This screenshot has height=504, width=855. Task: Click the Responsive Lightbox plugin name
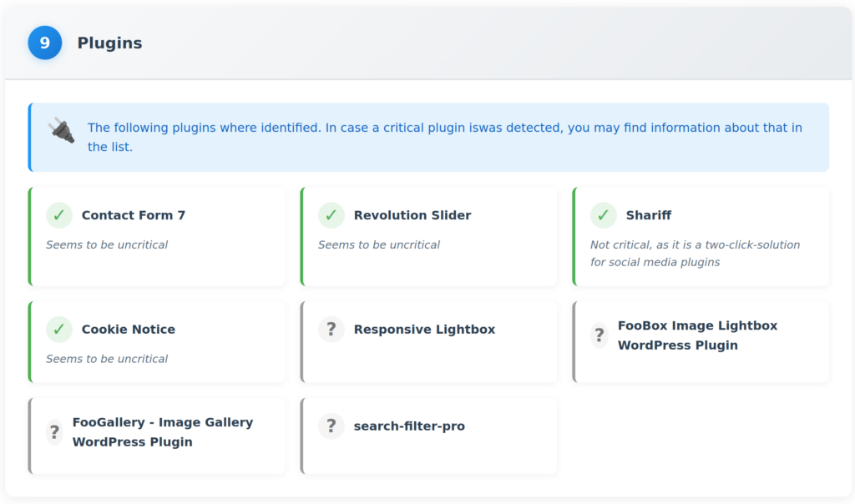tap(424, 330)
